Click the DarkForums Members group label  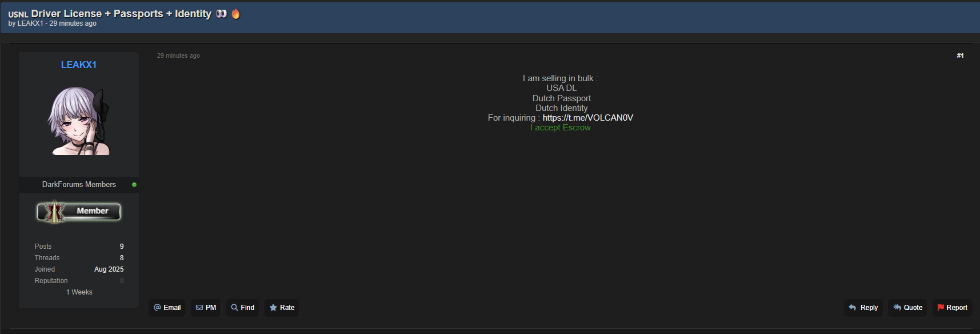(x=79, y=185)
